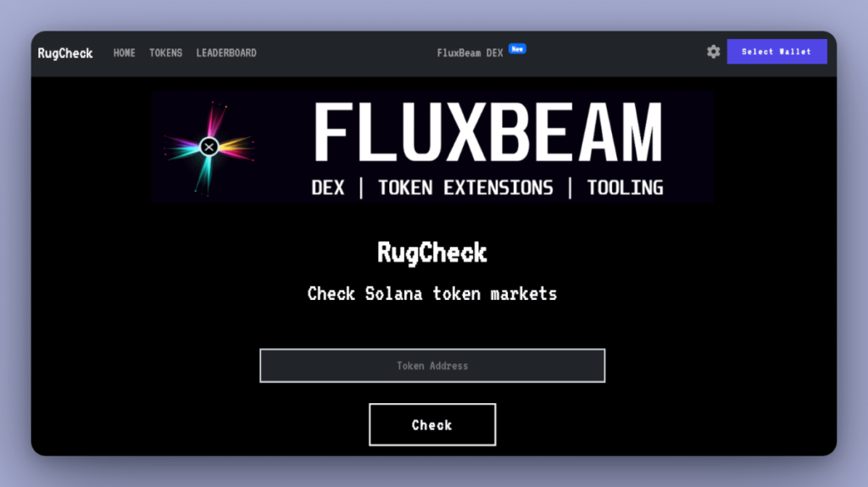This screenshot has width=868, height=487.
Task: Click the divider bar after DEX in banner
Action: coord(361,188)
